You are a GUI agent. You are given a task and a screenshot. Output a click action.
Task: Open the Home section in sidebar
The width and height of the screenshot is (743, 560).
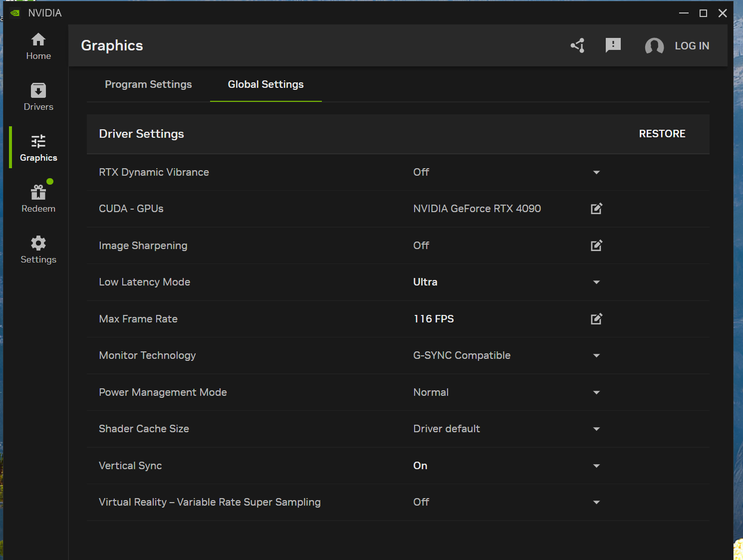tap(38, 46)
